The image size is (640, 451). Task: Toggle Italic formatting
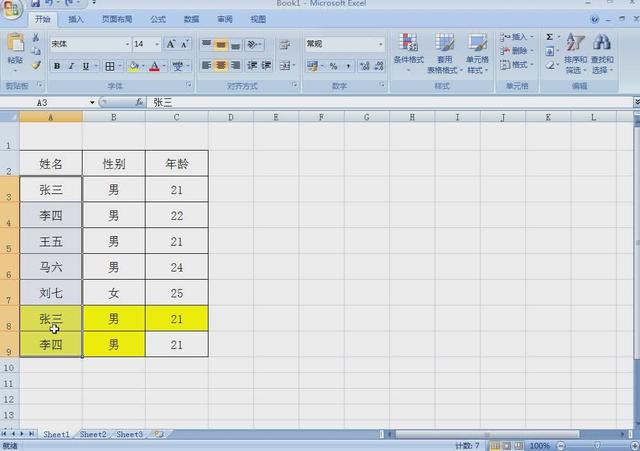(x=71, y=66)
